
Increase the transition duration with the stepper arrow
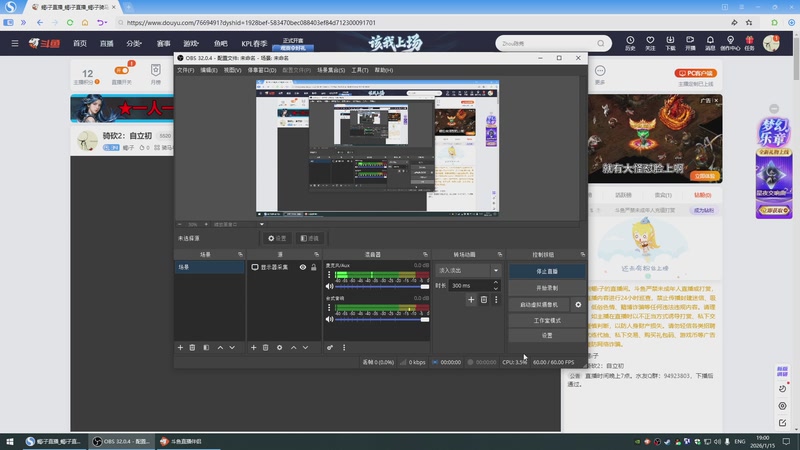[497, 283]
